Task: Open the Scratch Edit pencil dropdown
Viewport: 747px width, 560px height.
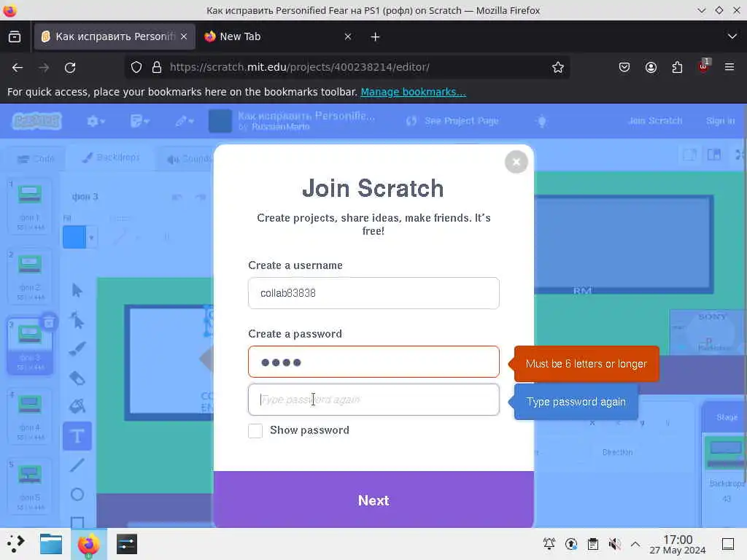Action: (185, 121)
